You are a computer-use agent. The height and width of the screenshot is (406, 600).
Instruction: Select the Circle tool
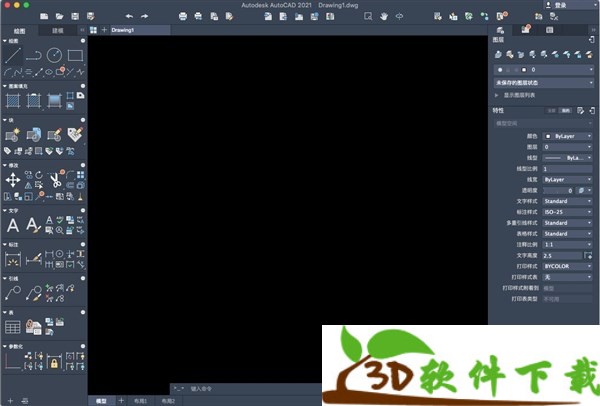(x=54, y=55)
